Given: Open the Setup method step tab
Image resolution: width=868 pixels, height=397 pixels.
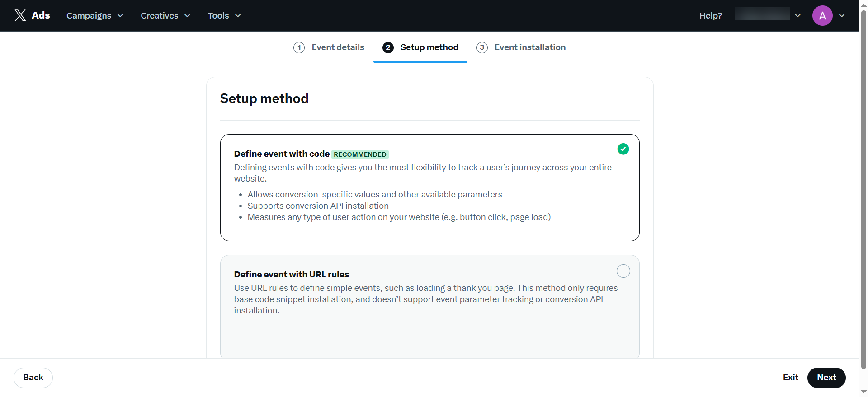Looking at the screenshot, I should point(429,47).
